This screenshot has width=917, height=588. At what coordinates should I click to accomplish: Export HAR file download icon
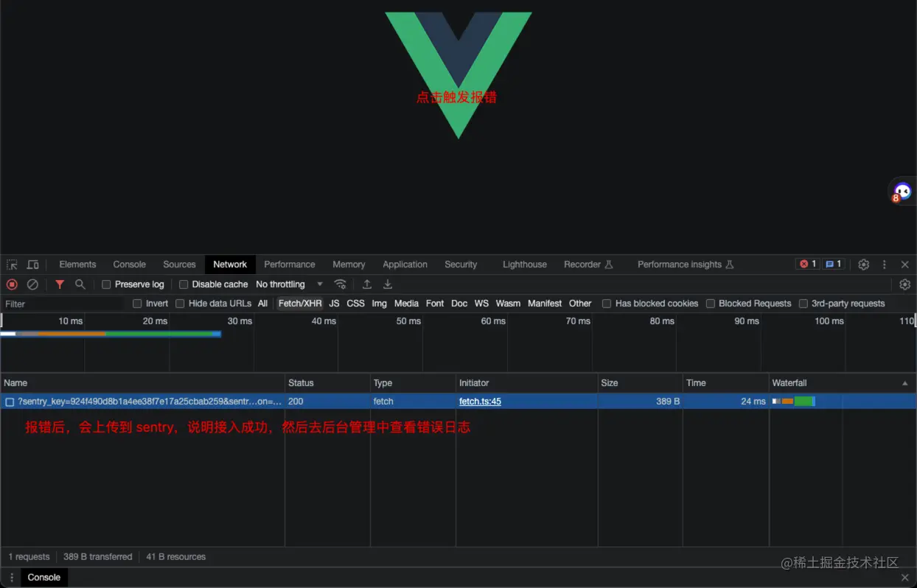388,284
